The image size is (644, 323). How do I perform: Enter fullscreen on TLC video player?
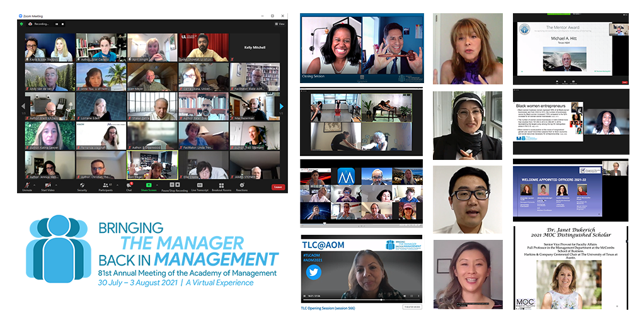pyautogui.click(x=411, y=296)
